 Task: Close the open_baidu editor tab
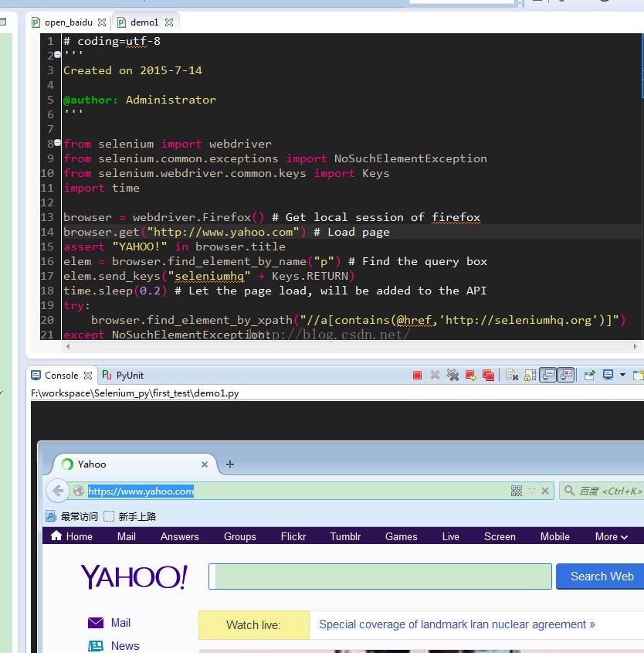102,22
